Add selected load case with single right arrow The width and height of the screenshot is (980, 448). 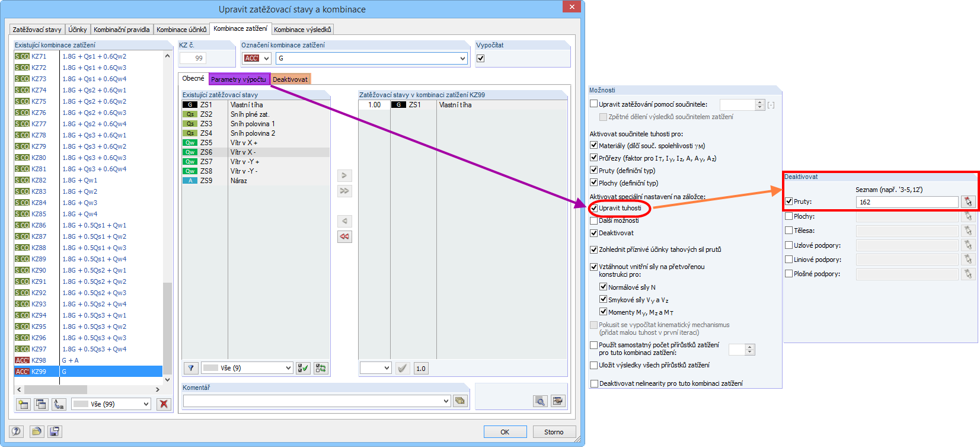pos(344,175)
